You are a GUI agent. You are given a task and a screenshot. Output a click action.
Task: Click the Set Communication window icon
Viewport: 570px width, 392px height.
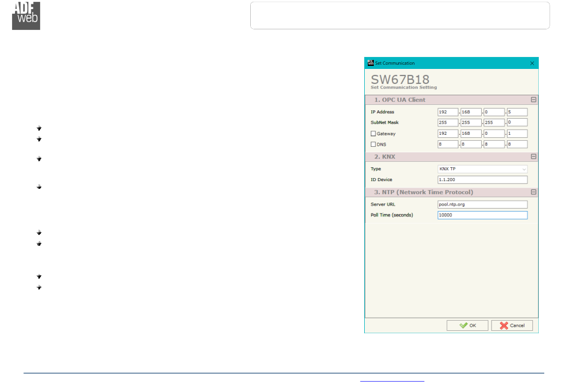(370, 63)
